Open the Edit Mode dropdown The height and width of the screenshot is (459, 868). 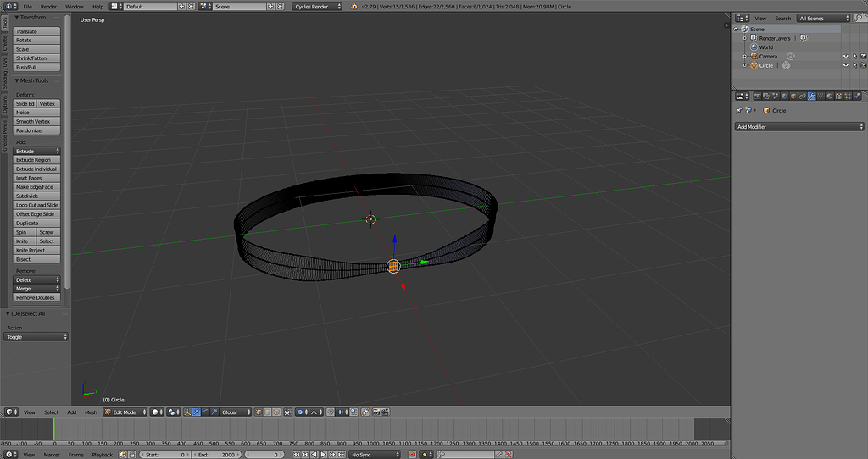click(x=125, y=412)
